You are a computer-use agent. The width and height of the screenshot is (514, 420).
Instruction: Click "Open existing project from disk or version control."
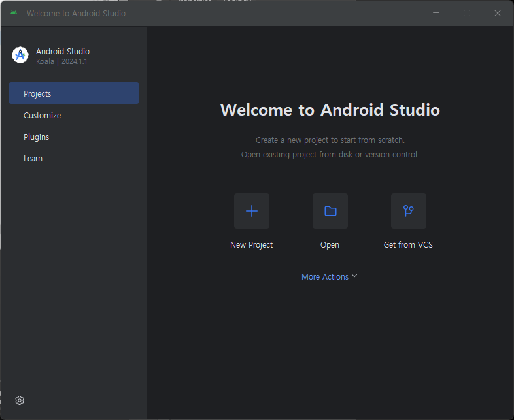coord(330,155)
